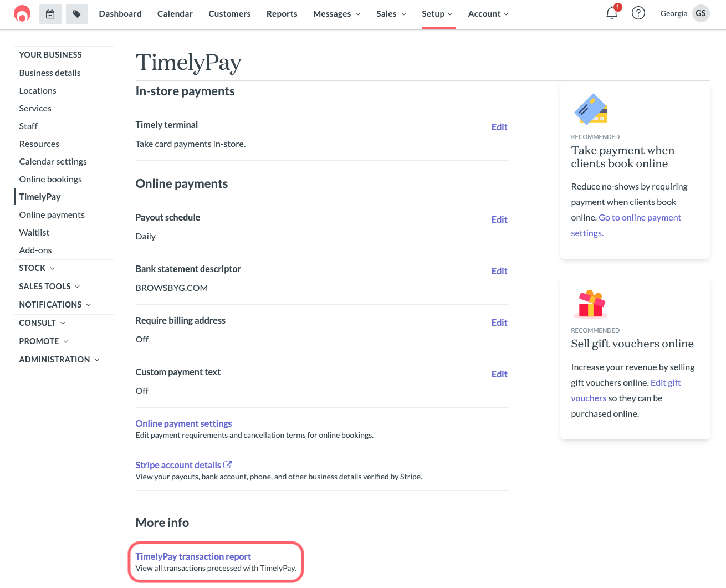This screenshot has height=588, width=726.
Task: Select Services in sidebar
Action: click(x=35, y=109)
